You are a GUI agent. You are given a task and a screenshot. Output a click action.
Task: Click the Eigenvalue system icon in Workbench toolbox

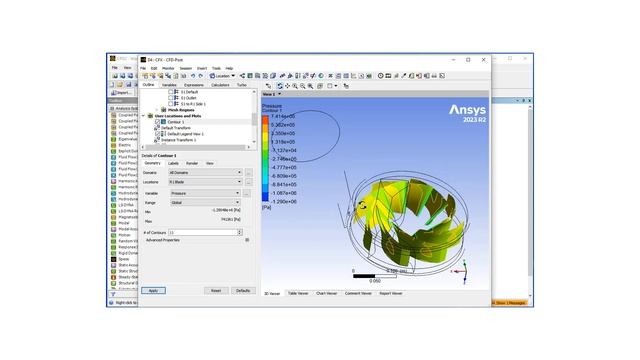coord(113,139)
